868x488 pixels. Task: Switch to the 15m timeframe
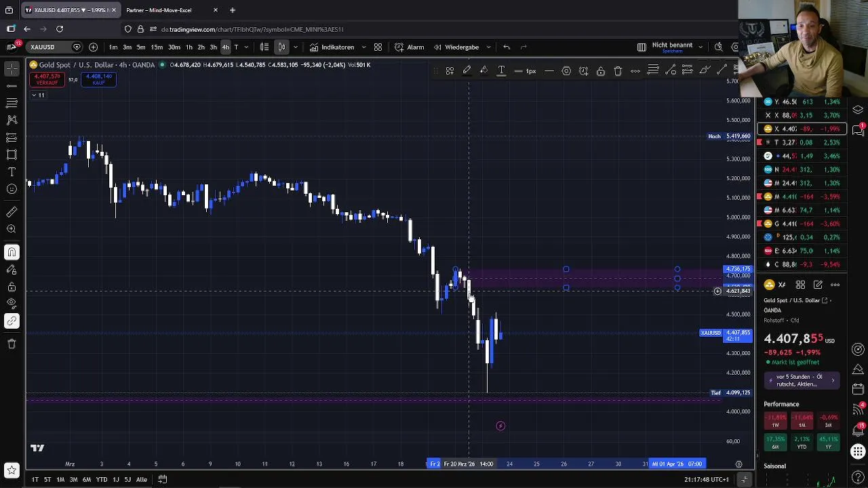pyautogui.click(x=157, y=47)
